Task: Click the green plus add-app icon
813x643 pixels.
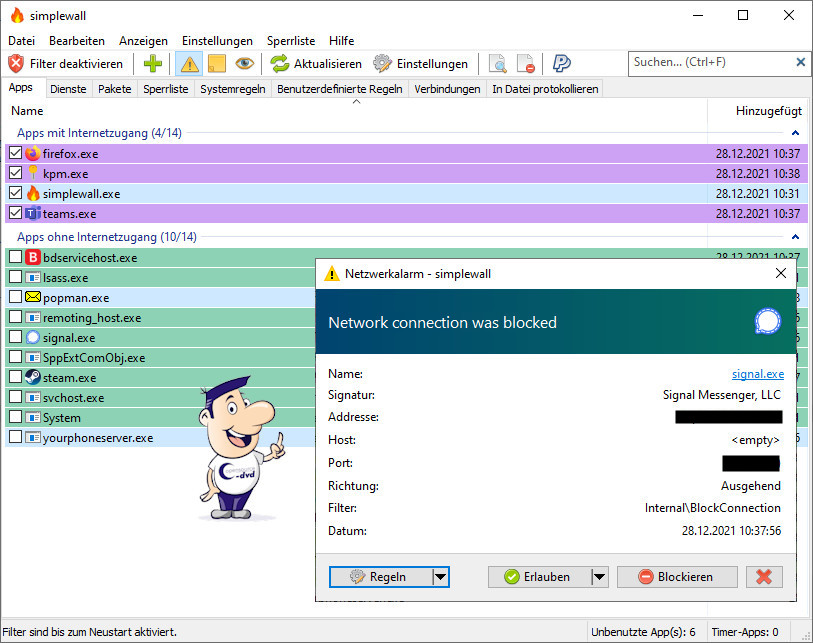Action: (x=153, y=63)
